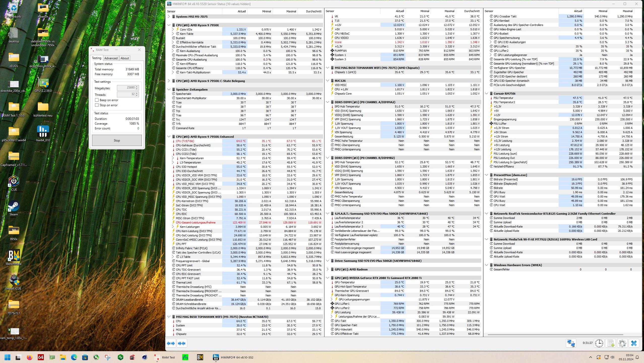Enable Stop on error checkbox
Image resolution: width=644 pixels, height=363 pixels.
(97, 105)
